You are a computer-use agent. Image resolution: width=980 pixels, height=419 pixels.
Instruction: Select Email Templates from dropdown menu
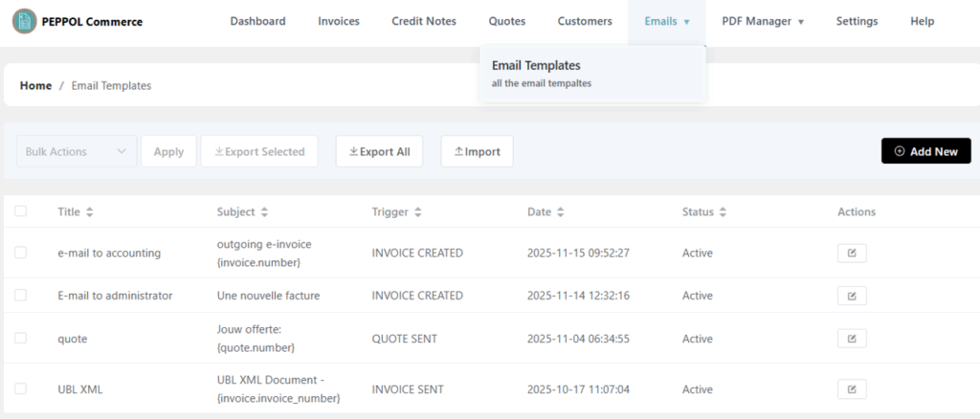click(592, 73)
